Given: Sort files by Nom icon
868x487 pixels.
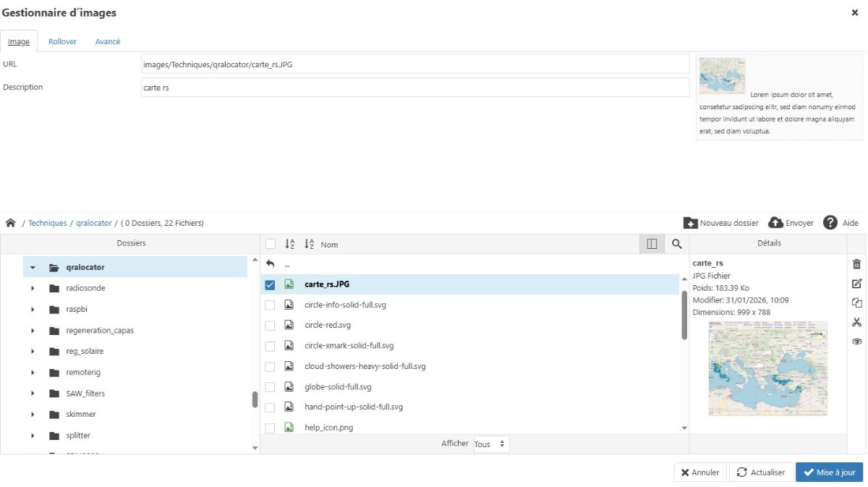Looking at the screenshot, I should point(309,245).
